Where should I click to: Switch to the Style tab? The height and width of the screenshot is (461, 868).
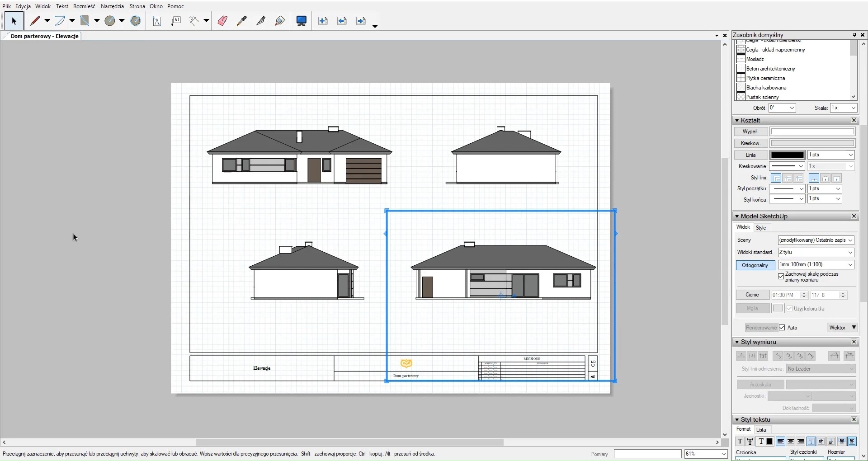pos(761,228)
